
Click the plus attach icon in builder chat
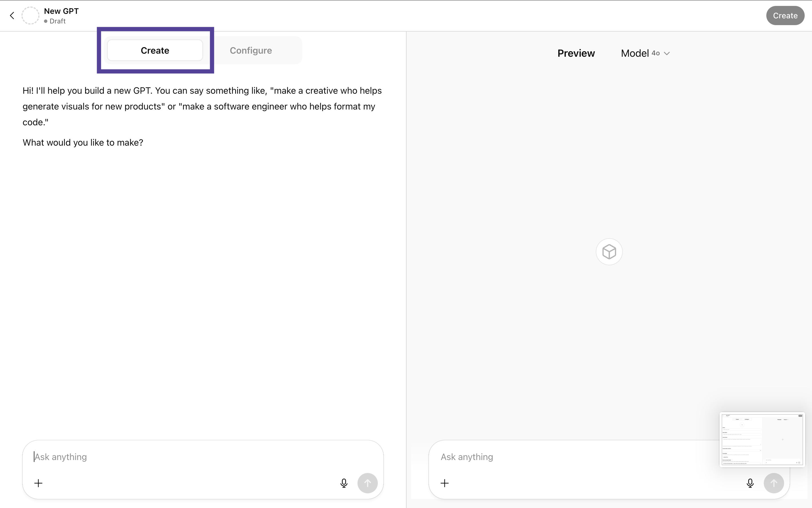[x=38, y=483]
